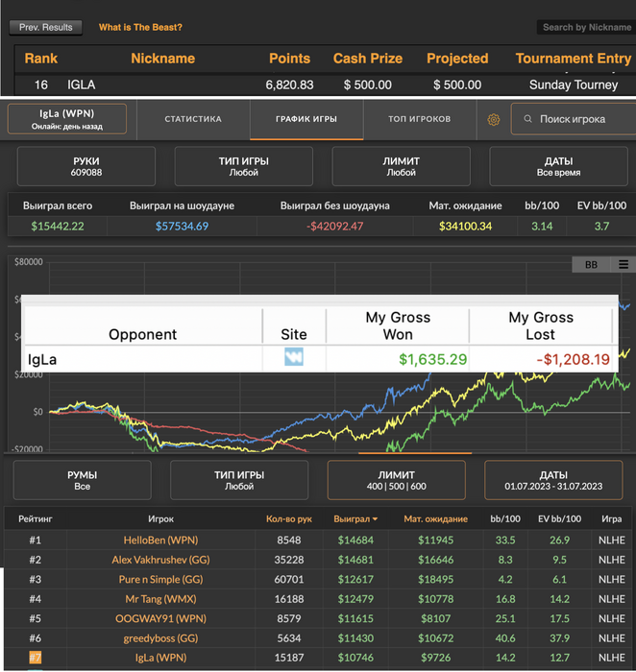Select the IGLA nickname in rank 16 row
The width and height of the screenshot is (636, 672).
[x=81, y=84]
